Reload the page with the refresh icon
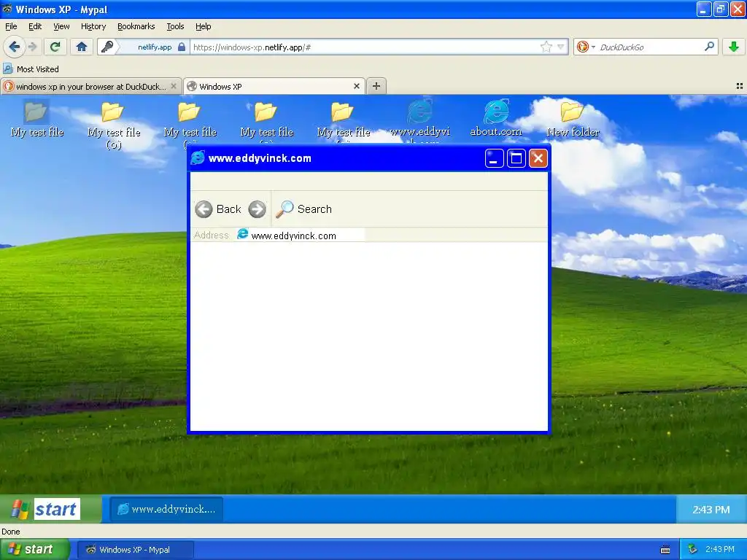This screenshot has width=747, height=560. coord(55,47)
